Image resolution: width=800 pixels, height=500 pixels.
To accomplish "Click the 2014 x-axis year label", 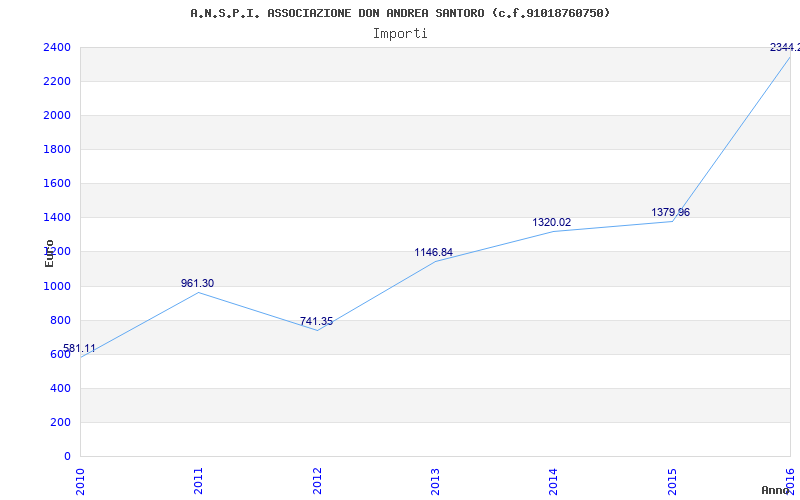I will 554,481.
